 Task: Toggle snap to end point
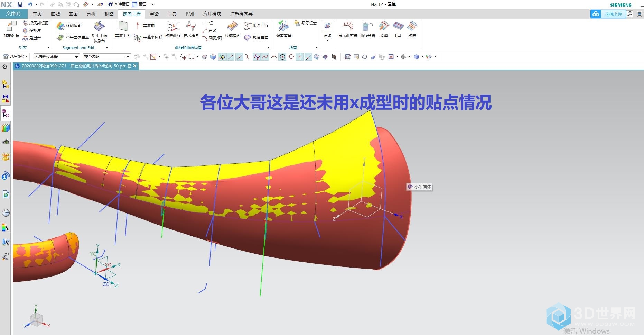click(x=231, y=57)
